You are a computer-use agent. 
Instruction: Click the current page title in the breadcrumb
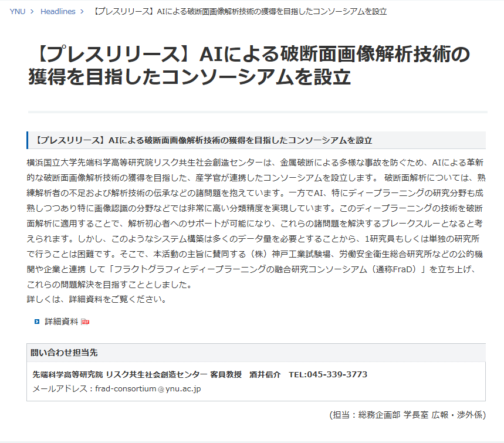pyautogui.click(x=239, y=11)
